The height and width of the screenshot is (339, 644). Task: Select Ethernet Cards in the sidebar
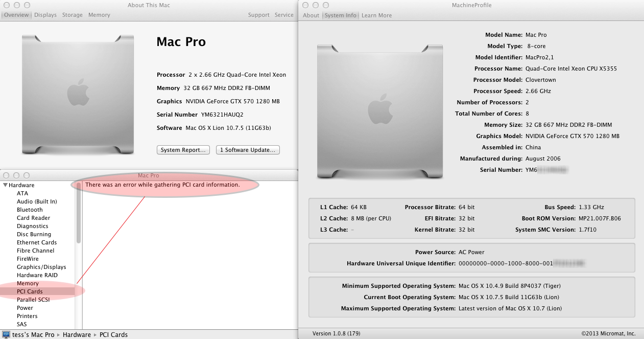[37, 242]
